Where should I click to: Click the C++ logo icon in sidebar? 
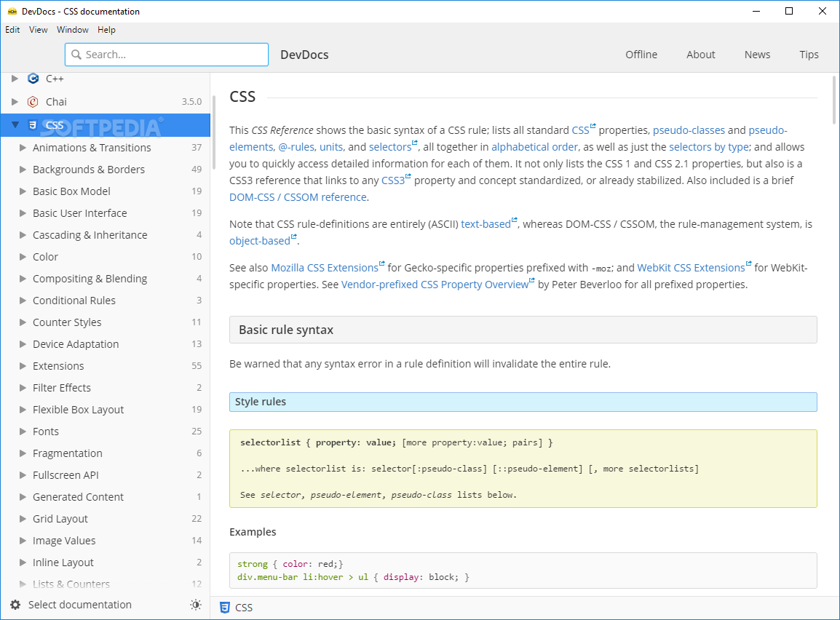(33, 79)
